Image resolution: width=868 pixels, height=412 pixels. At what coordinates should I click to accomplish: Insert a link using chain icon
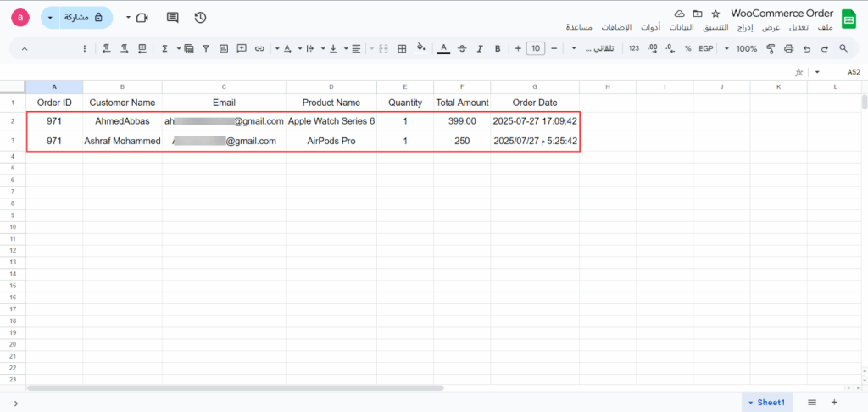[259, 48]
